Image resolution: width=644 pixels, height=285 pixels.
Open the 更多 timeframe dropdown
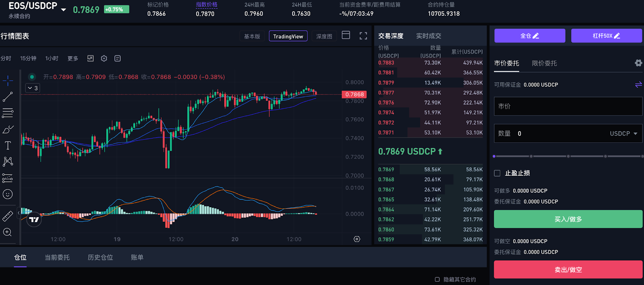tap(73, 58)
